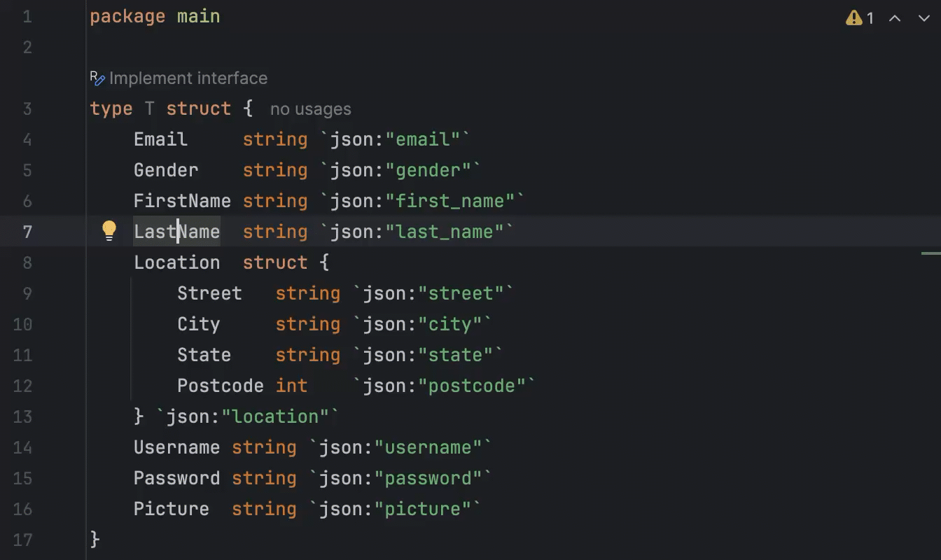Click the Postcode int type

(291, 386)
